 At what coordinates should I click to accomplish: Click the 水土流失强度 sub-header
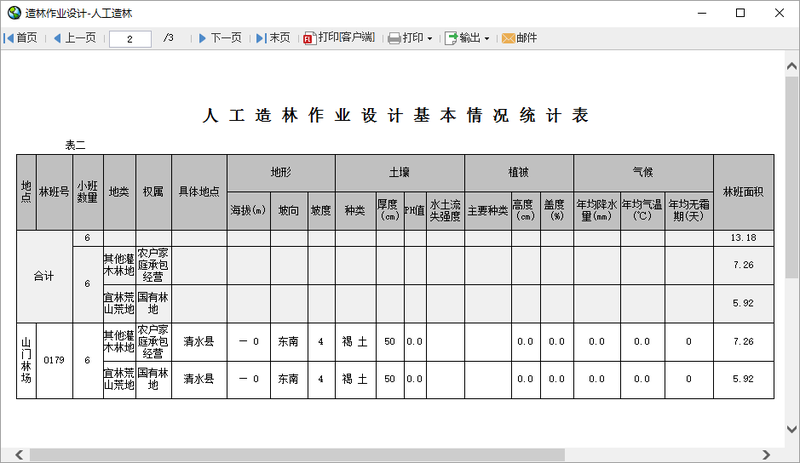(445, 211)
